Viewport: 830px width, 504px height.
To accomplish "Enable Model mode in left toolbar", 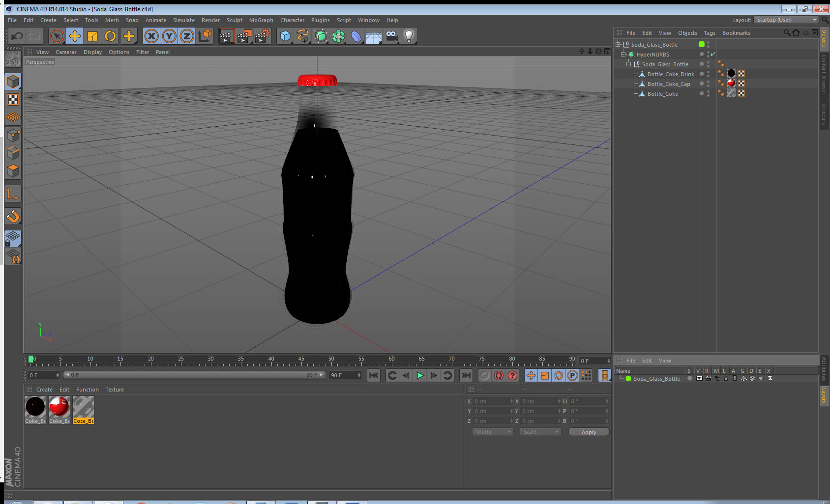I will point(13,82).
